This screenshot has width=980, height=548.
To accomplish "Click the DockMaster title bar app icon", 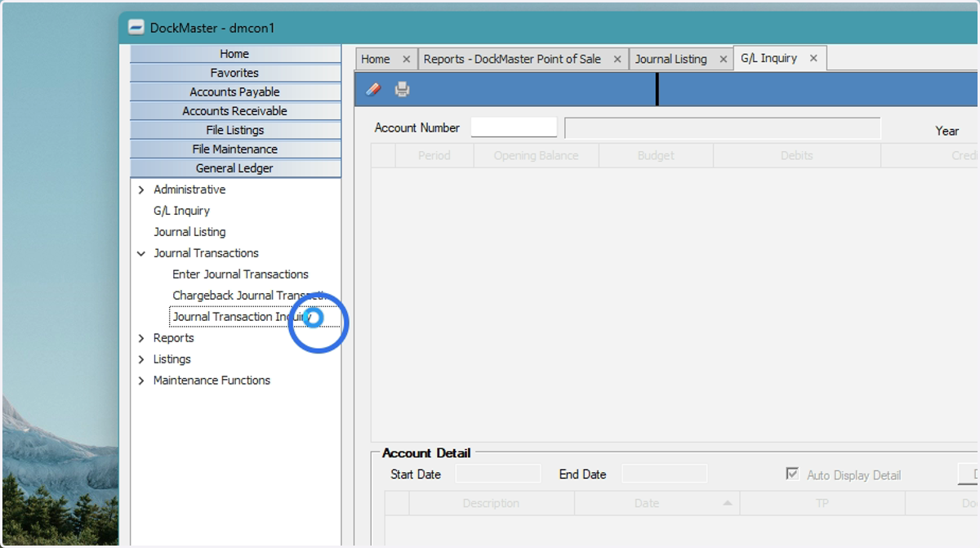I will pos(136,28).
